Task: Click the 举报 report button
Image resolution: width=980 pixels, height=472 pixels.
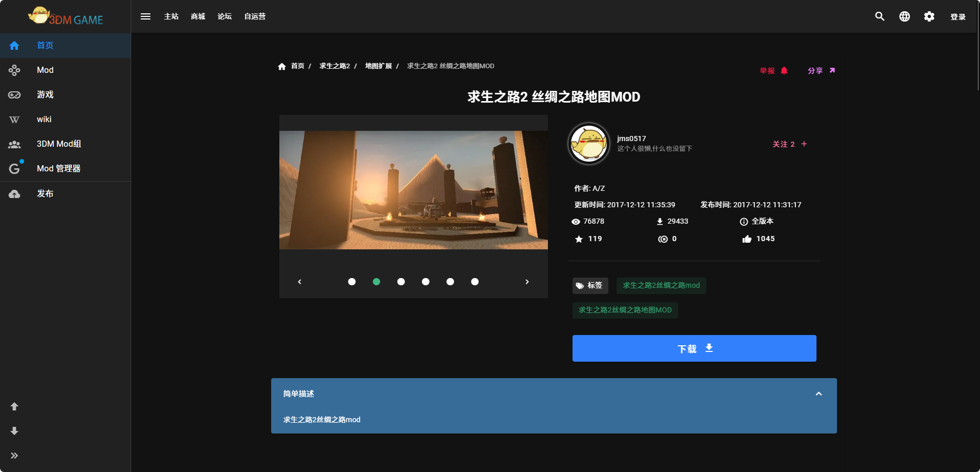Action: tap(774, 70)
